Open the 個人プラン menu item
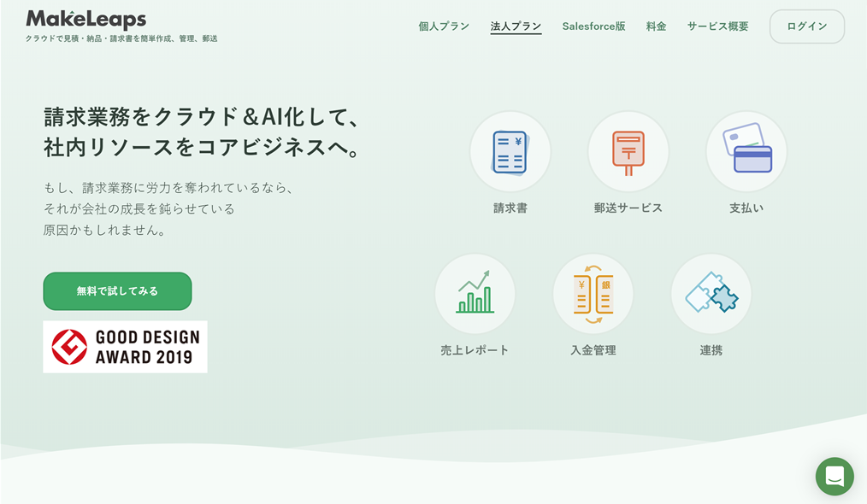Image resolution: width=867 pixels, height=504 pixels. click(444, 26)
